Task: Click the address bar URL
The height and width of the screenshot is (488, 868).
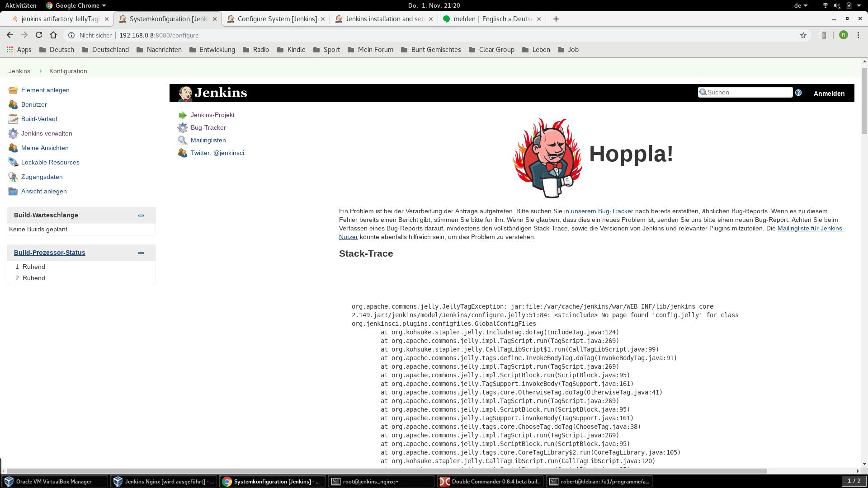Action: pos(159,35)
